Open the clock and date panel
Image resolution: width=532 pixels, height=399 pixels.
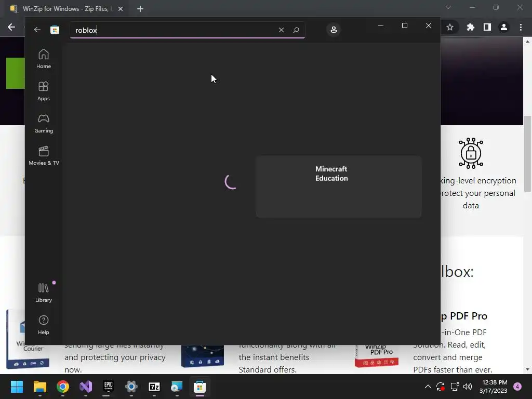494,387
